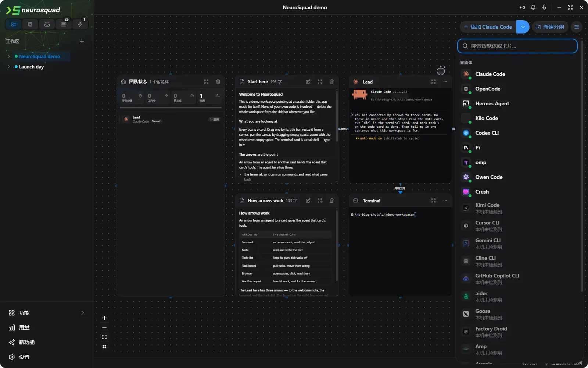Select Factory Droid in the agent list
The height and width of the screenshot is (368, 588).
tap(518, 332)
